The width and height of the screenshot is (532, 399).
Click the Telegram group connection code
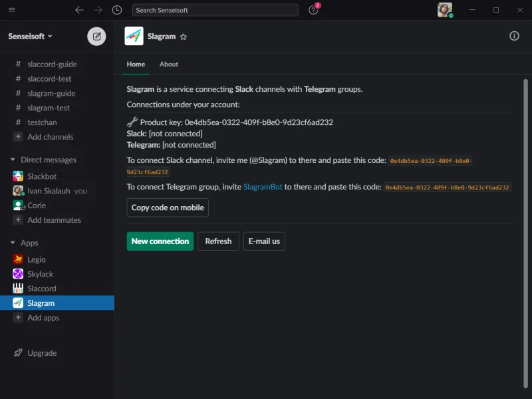(447, 188)
